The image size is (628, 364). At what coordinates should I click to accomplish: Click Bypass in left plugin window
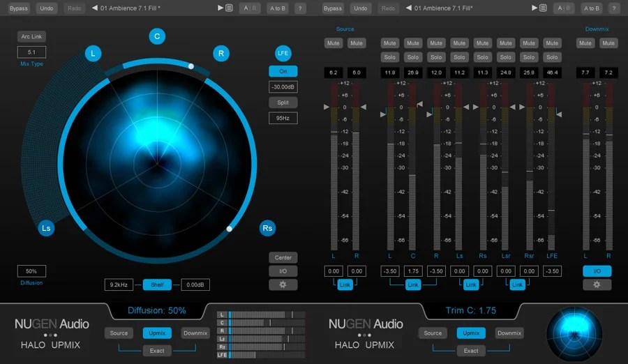pos(19,8)
